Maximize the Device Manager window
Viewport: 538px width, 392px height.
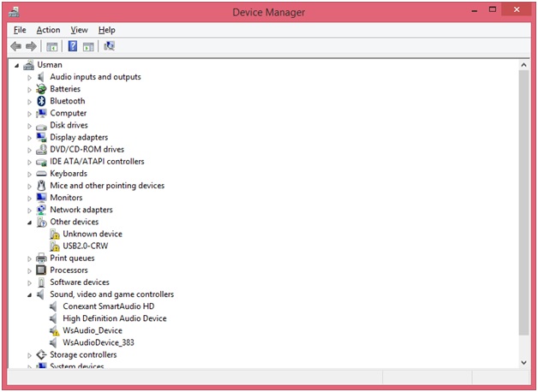coord(493,9)
